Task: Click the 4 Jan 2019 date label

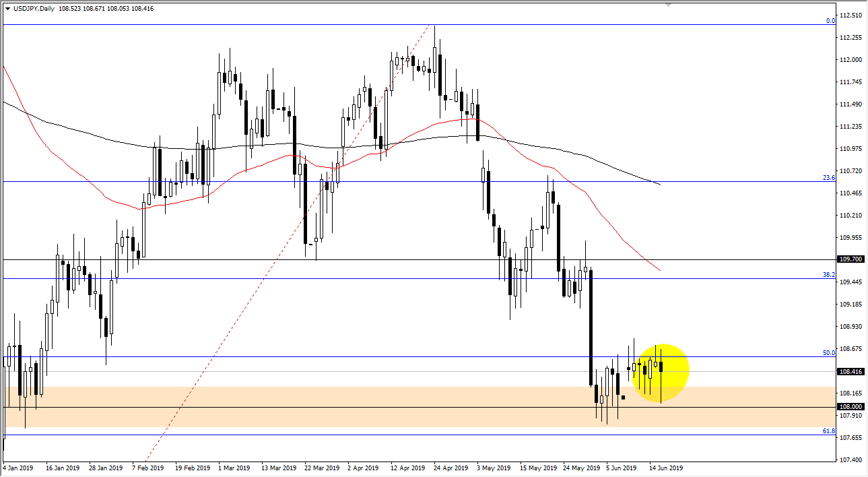Action: click(x=18, y=467)
